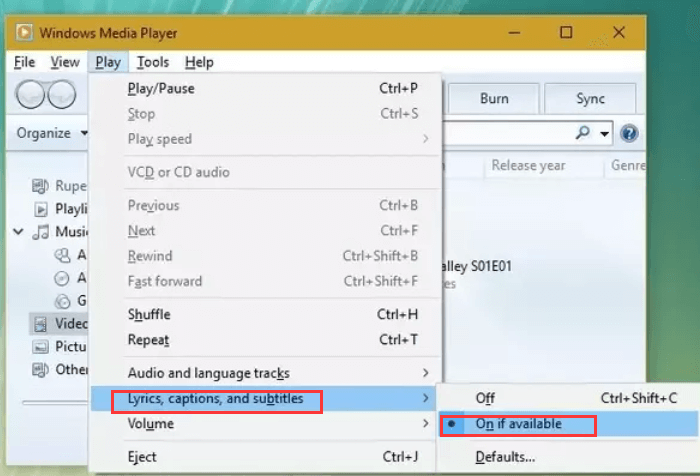Choose Play/Pause from the Play menu
The height and width of the screenshot is (476, 700).
[265, 88]
